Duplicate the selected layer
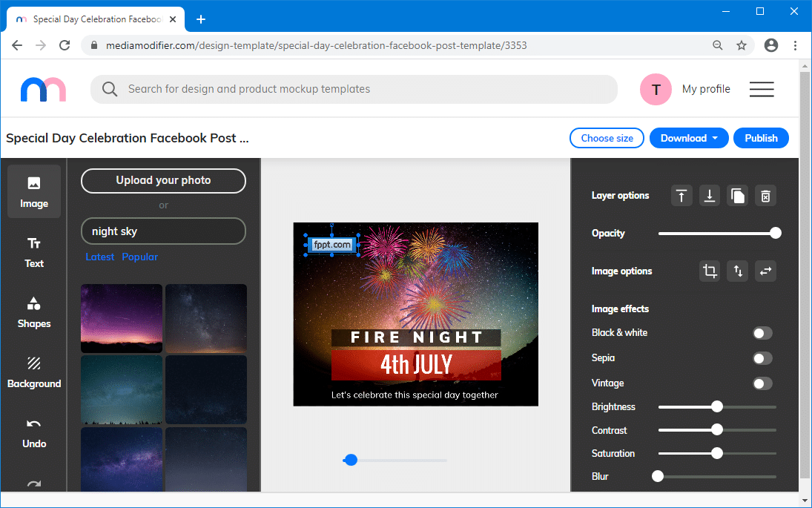The width and height of the screenshot is (812, 508). 738,196
